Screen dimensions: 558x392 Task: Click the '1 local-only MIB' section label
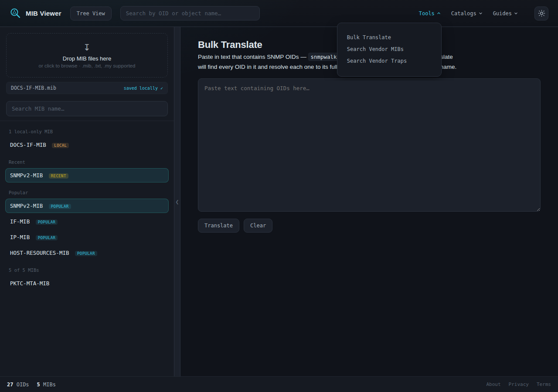point(31,132)
